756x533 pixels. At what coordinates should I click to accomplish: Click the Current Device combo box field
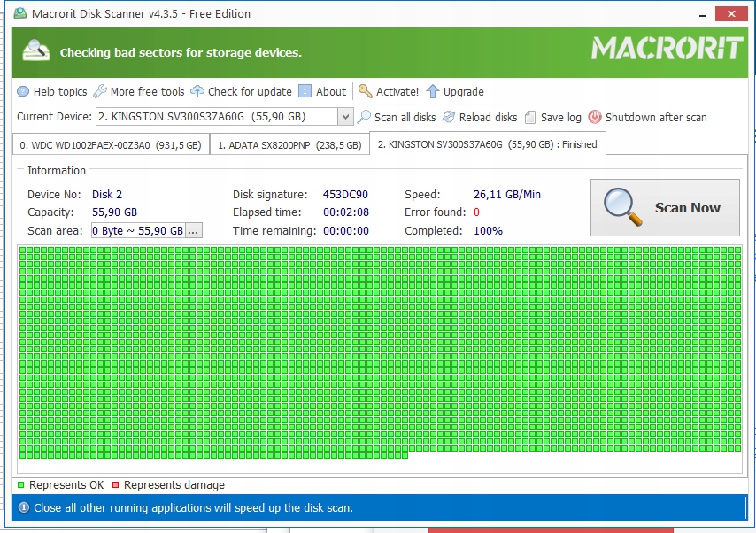[224, 117]
